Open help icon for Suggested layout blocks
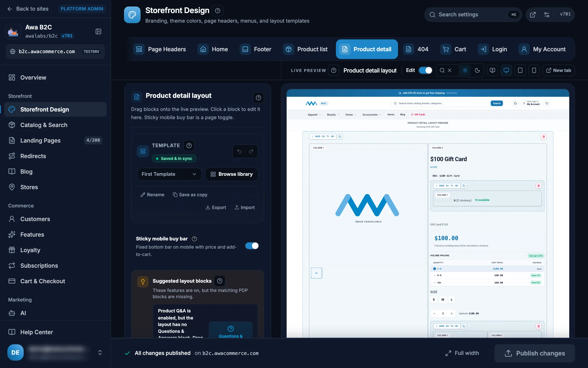This screenshot has width=588, height=368. click(x=220, y=281)
